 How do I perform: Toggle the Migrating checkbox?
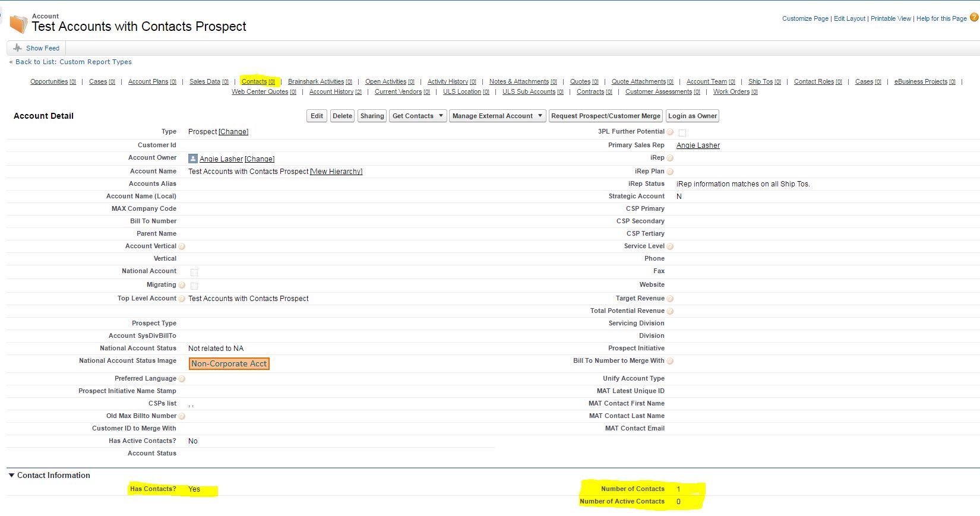pos(194,286)
